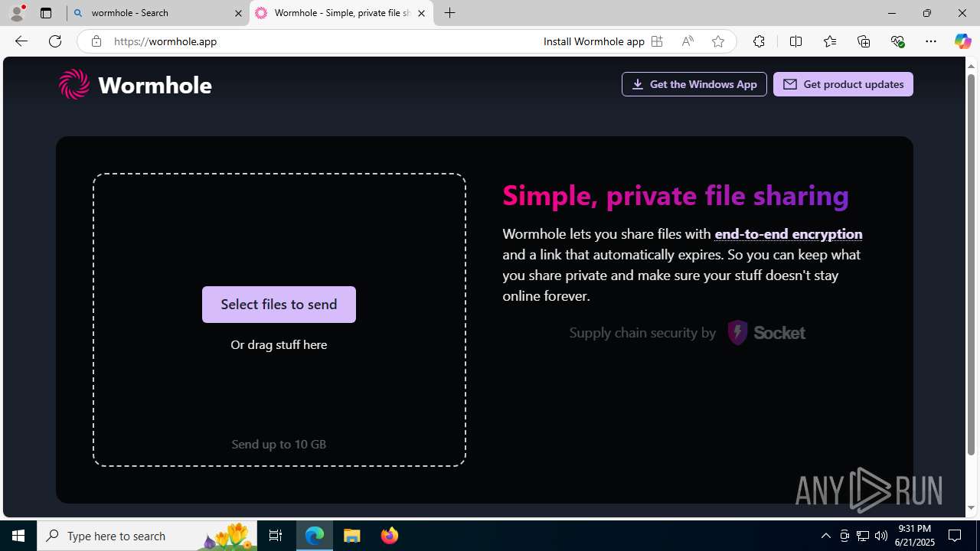980x551 pixels.
Task: Show hidden system tray icons
Action: (x=825, y=536)
